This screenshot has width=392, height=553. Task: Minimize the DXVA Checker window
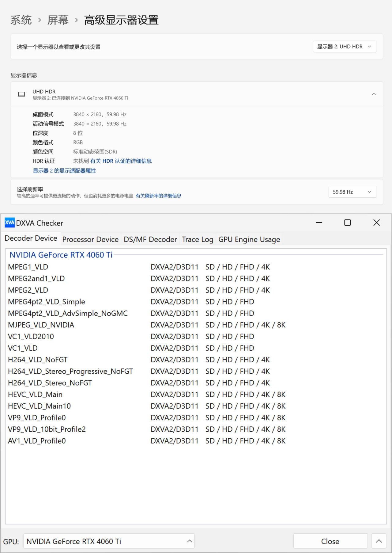[319, 223]
